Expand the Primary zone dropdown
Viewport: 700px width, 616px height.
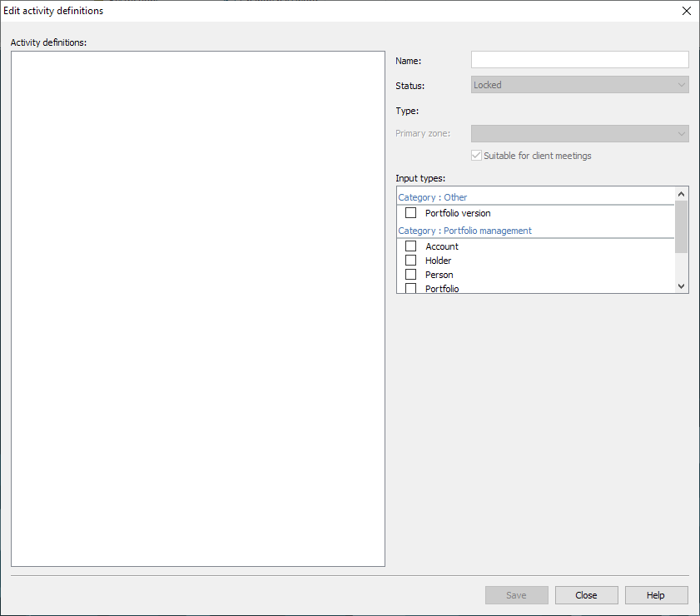(579, 134)
